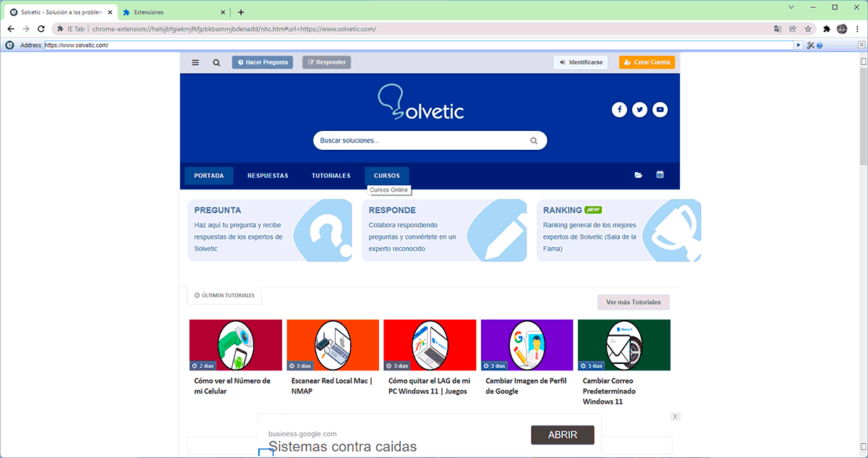The image size is (868, 458).
Task: Open the PORTADA menu item
Action: click(x=209, y=176)
